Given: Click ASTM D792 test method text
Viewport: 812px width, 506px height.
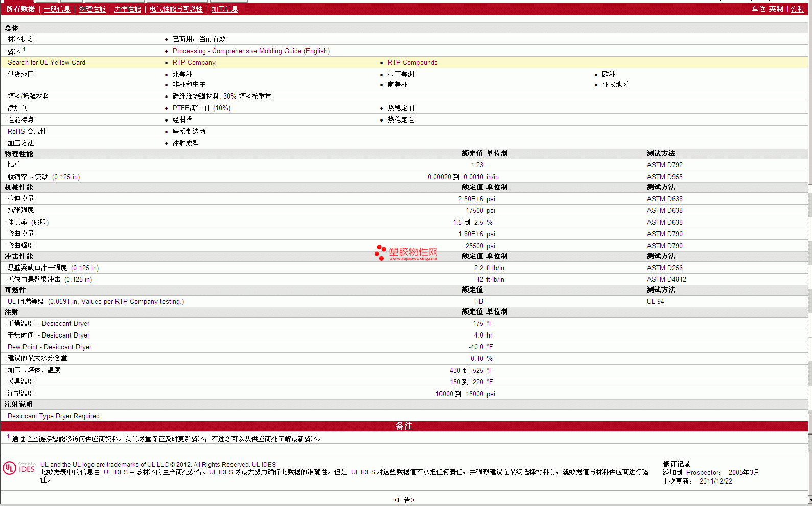Looking at the screenshot, I should click(664, 165).
